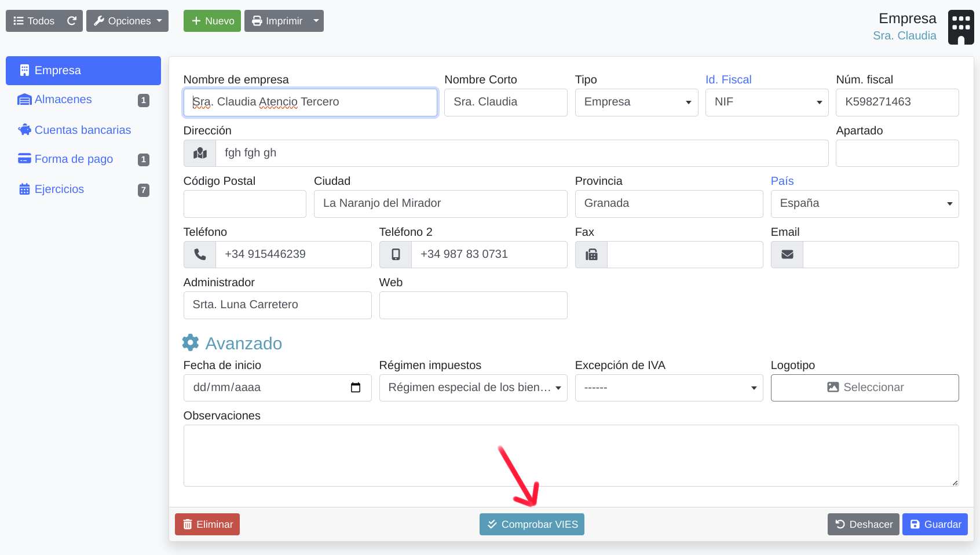Follow the País label link

(782, 181)
